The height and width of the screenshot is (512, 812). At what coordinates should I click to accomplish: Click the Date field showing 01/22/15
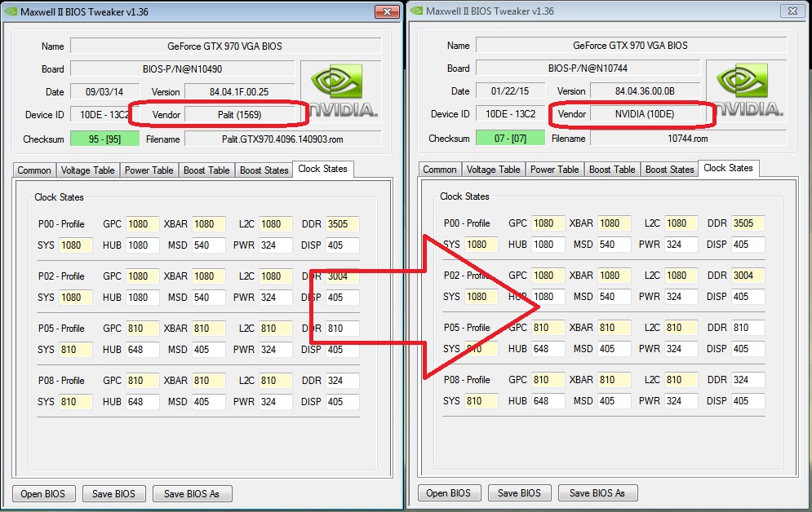point(510,91)
